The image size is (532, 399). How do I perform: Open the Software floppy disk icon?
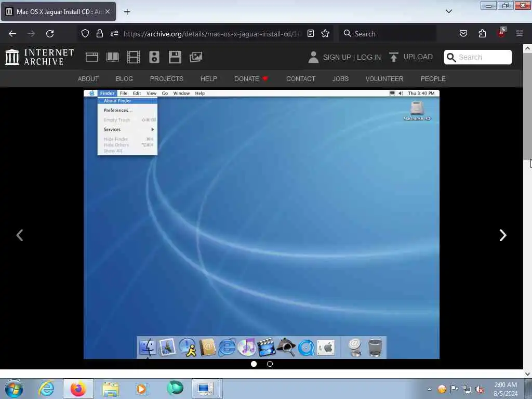[x=175, y=57]
